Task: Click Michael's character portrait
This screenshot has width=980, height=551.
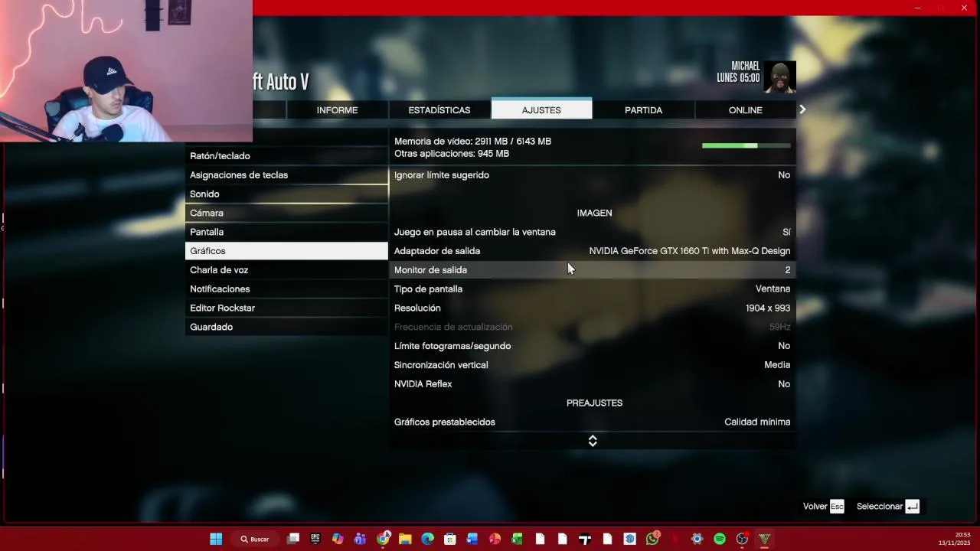Action: [x=780, y=77]
